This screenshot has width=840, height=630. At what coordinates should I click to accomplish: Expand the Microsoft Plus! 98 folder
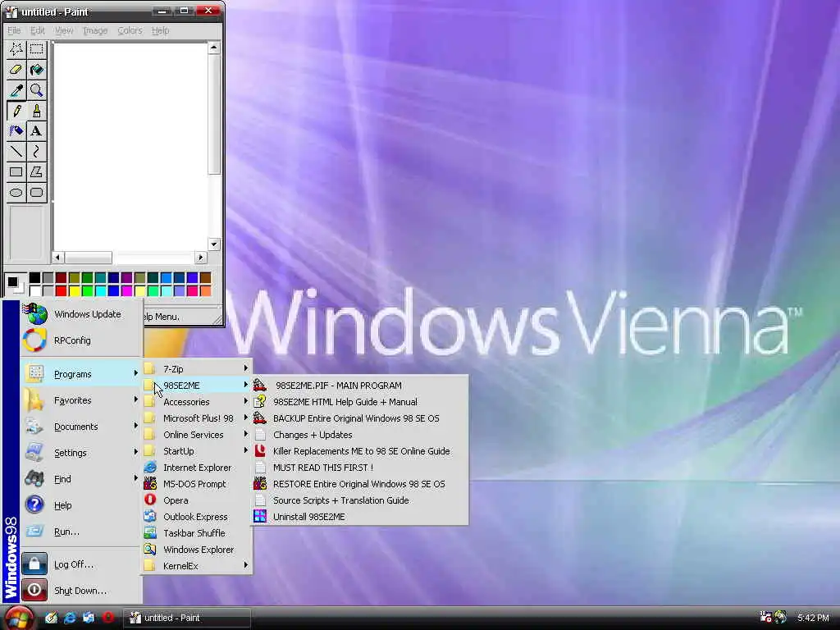coord(197,418)
